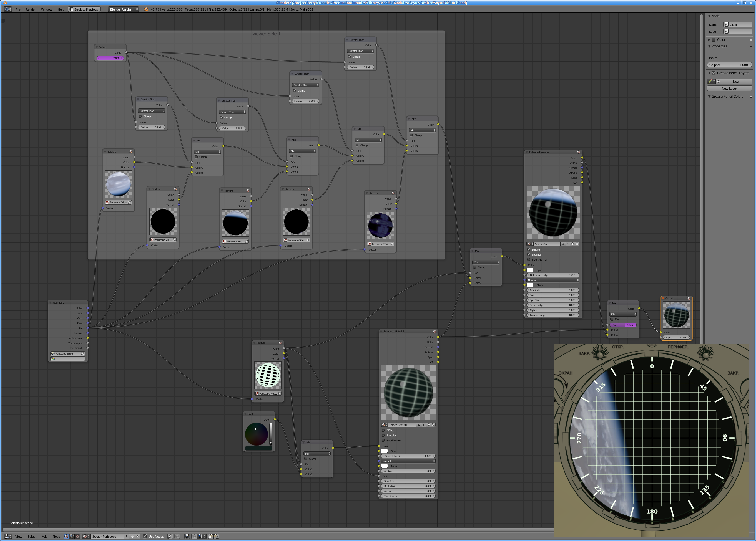Uncheck Diffuse on Screen-On material node

click(529, 249)
